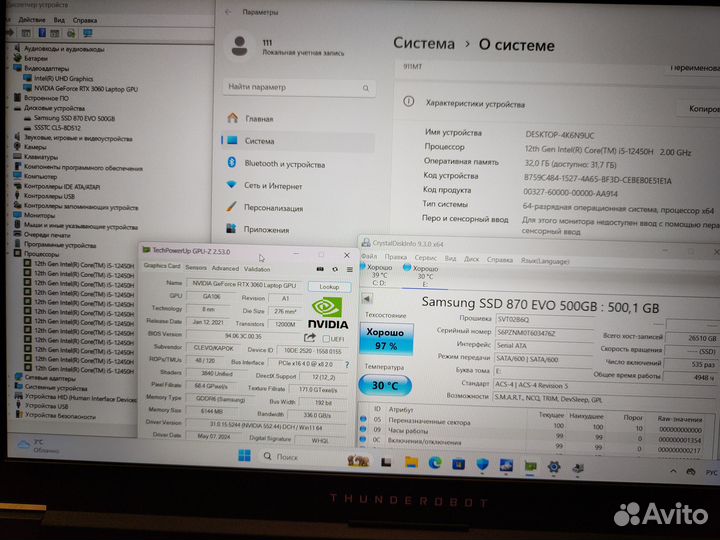Click GPU-Z Lookup button
The image size is (720, 540).
(329, 287)
